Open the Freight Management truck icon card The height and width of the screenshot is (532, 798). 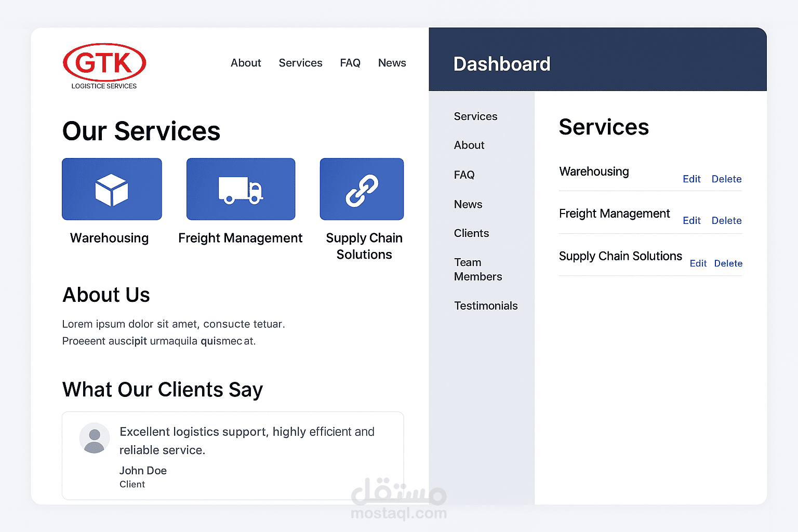(x=241, y=189)
